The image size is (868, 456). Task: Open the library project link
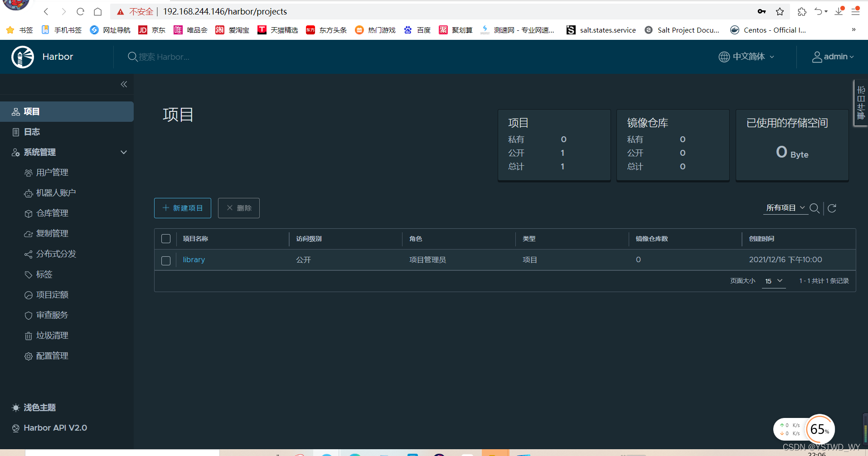pos(194,260)
